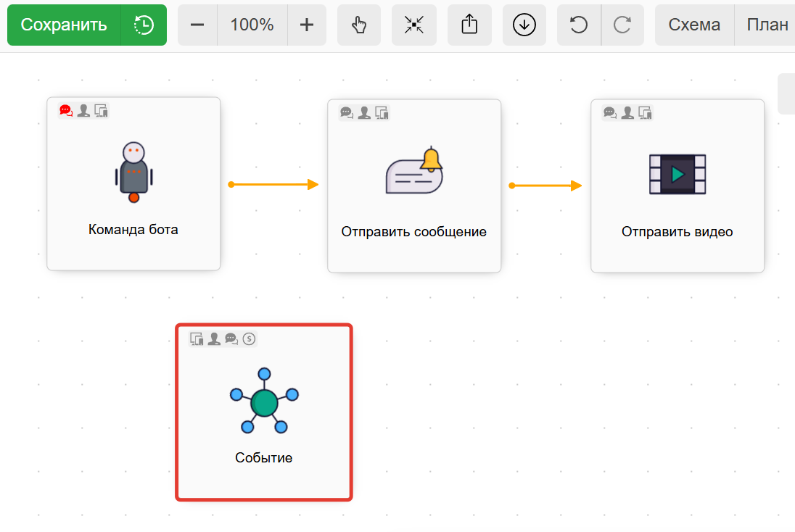Select the Отправить видео film icon

point(677,174)
